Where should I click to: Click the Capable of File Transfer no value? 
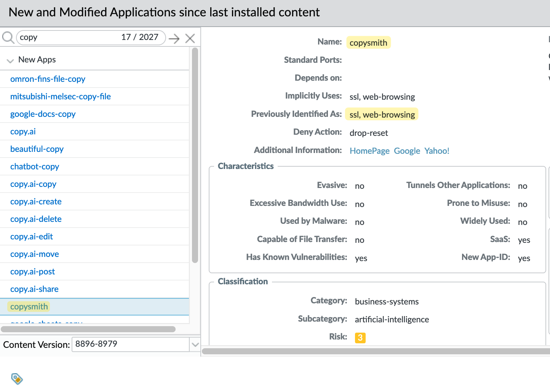tap(360, 240)
